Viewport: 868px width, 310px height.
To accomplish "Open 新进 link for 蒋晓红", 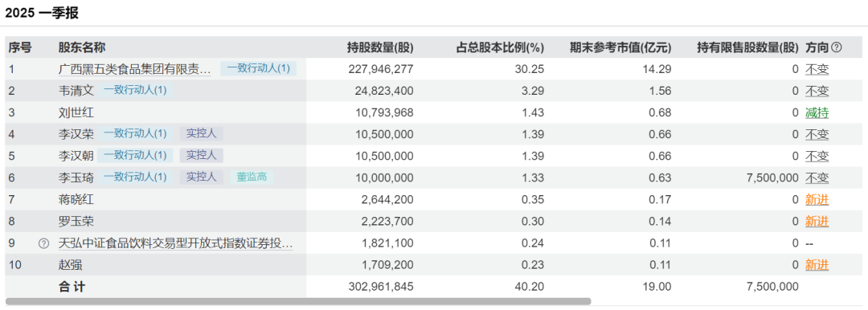I will click(x=817, y=200).
